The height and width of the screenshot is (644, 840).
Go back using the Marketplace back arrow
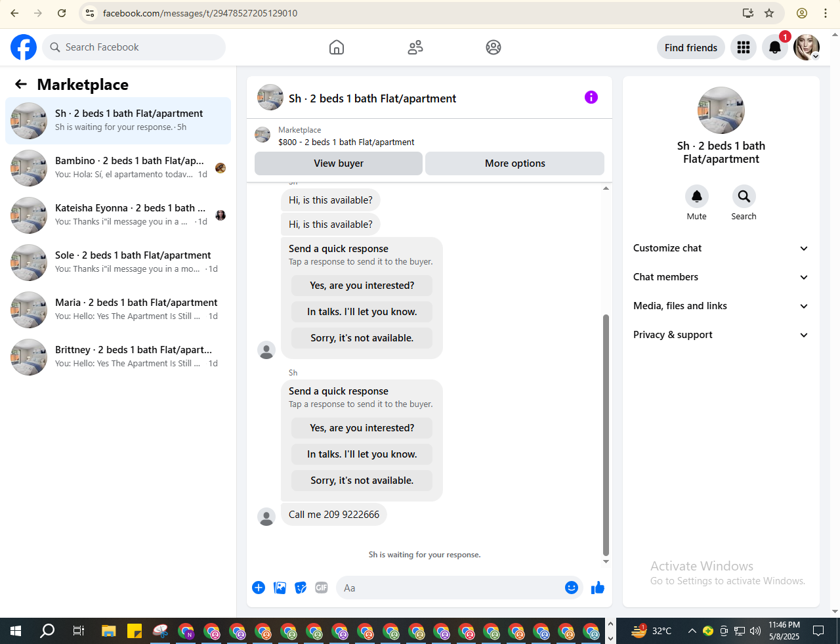tap(21, 84)
